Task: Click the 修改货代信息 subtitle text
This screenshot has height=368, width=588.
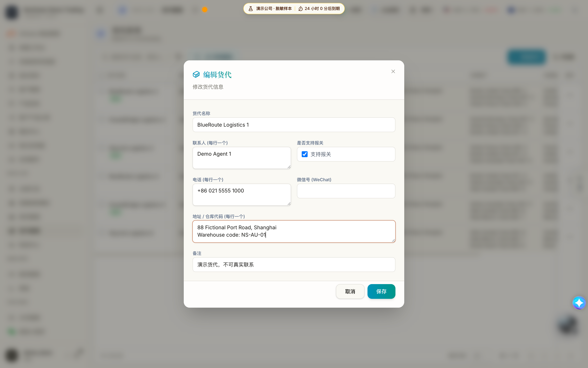Action: pyautogui.click(x=208, y=87)
